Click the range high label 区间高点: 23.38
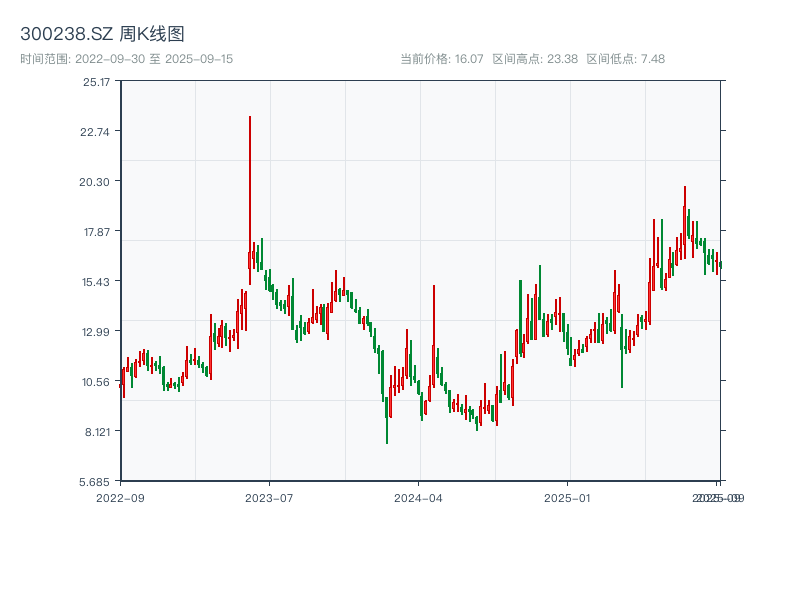The image size is (800, 600). [x=535, y=59]
